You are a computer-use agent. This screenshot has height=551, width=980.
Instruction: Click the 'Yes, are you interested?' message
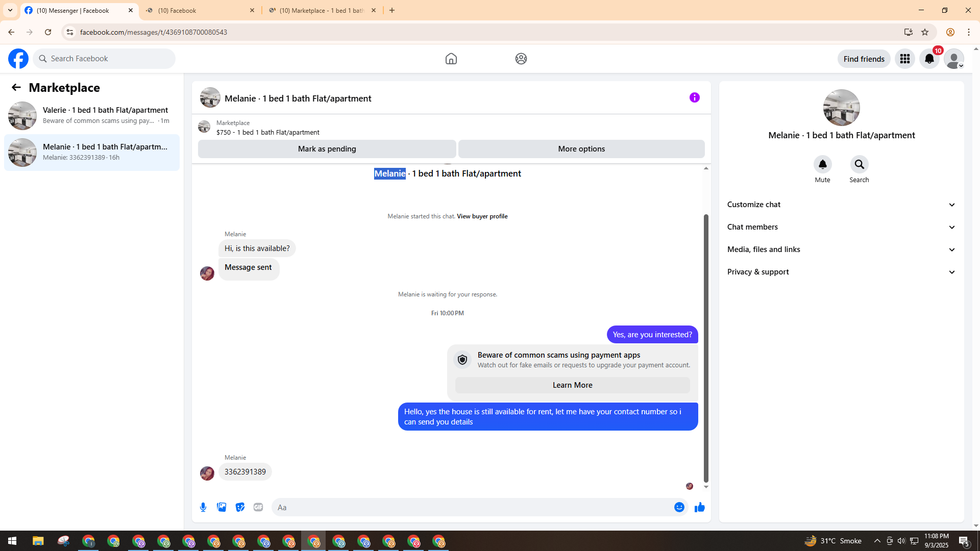pos(652,335)
